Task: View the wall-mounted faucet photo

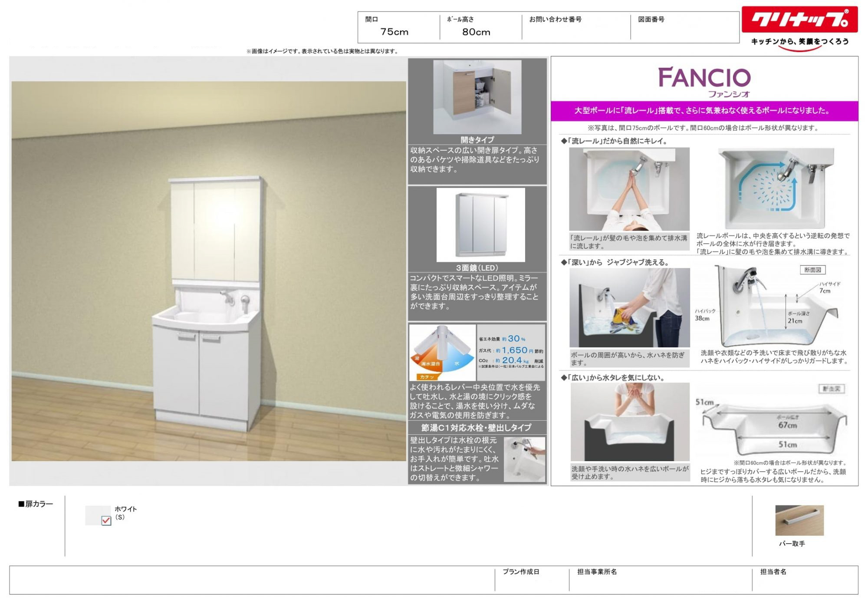Action: tap(524, 459)
